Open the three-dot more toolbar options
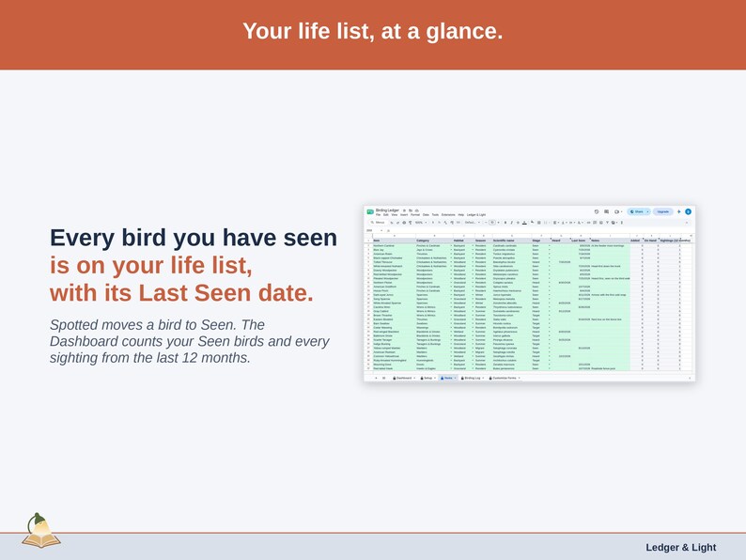Viewport: 746px width, 560px height. pyautogui.click(x=622, y=223)
